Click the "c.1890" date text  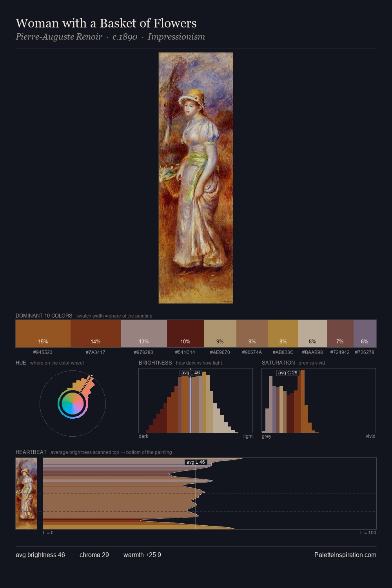[125, 37]
